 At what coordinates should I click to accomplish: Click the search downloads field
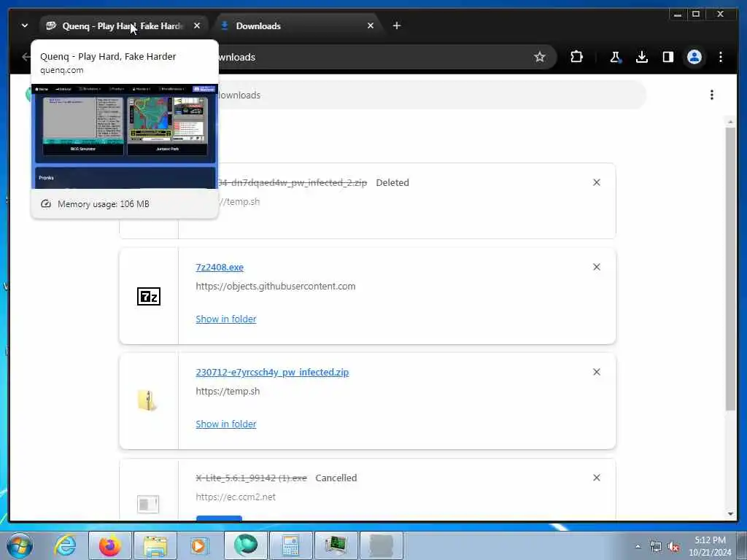431,96
